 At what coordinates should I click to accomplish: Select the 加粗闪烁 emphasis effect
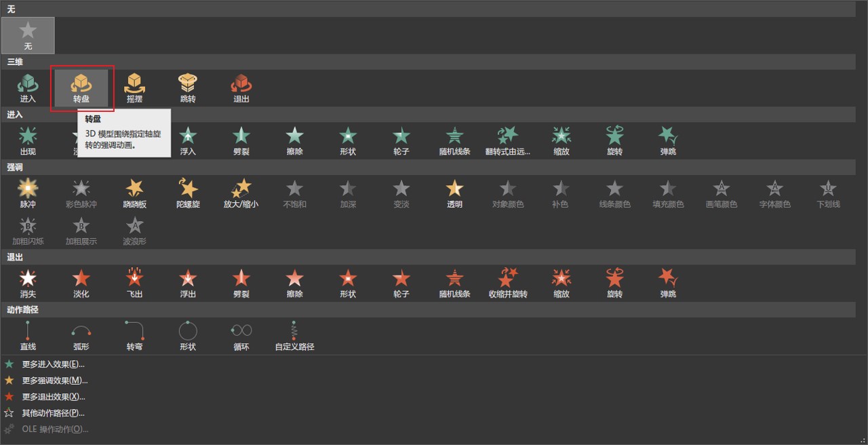tap(28, 230)
